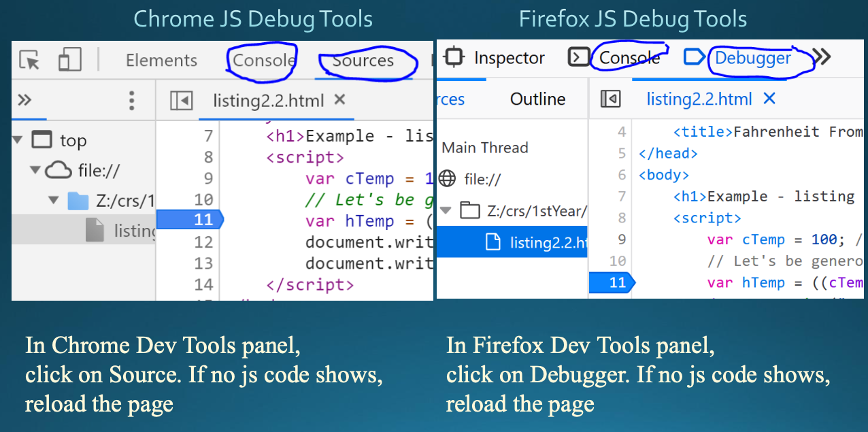Image resolution: width=868 pixels, height=432 pixels.
Task: Show more Firefox tools via double chevron
Action: [822, 57]
